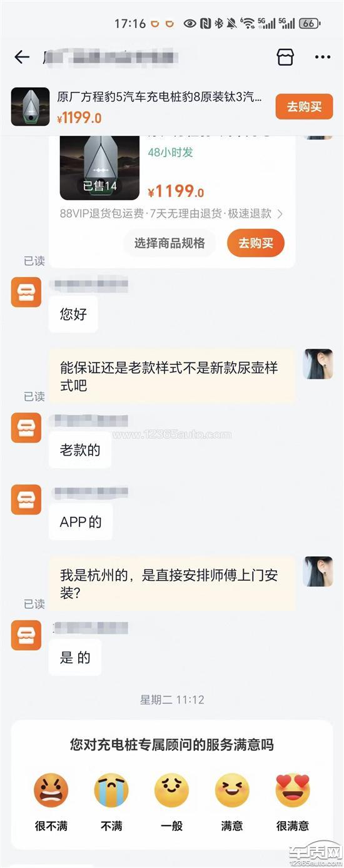Open product thumbnail in top banner
Image resolution: width=344 pixels, height=868 pixels.
(x=30, y=107)
